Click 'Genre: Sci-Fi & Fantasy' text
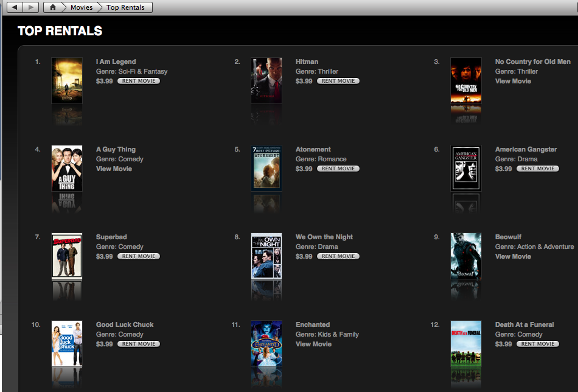This screenshot has width=578, height=392. (x=131, y=72)
